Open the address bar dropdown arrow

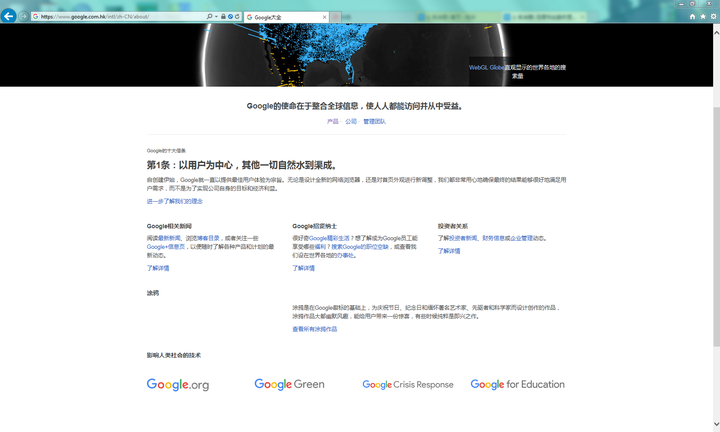pos(216,17)
